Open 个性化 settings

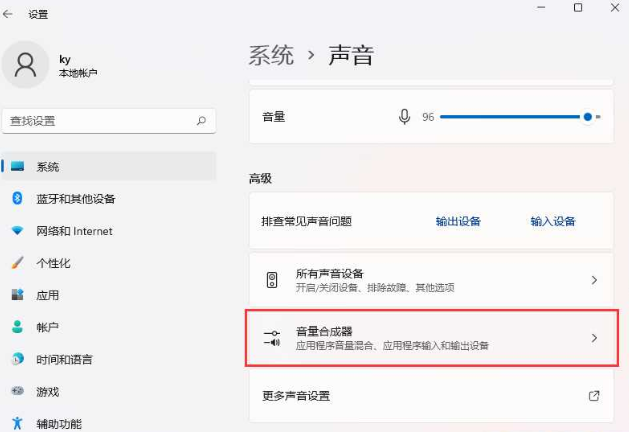point(109,263)
